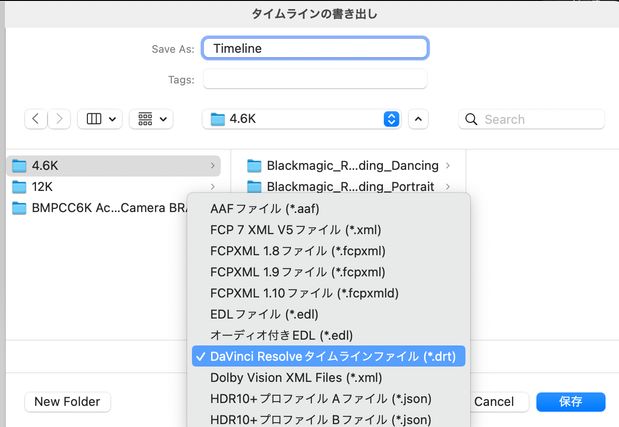Click the New Folder button

pyautogui.click(x=68, y=402)
